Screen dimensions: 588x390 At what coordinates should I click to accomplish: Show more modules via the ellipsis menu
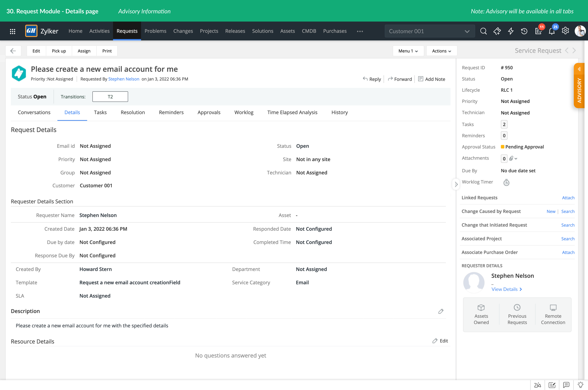[360, 31]
